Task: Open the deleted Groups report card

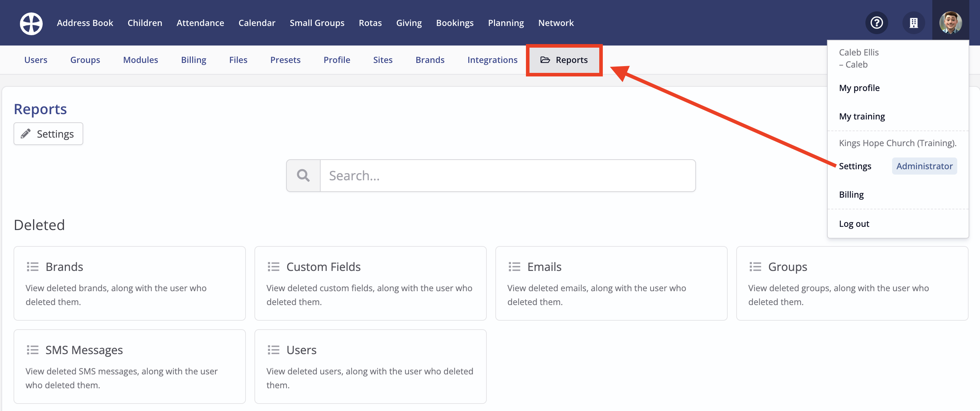Action: (852, 283)
